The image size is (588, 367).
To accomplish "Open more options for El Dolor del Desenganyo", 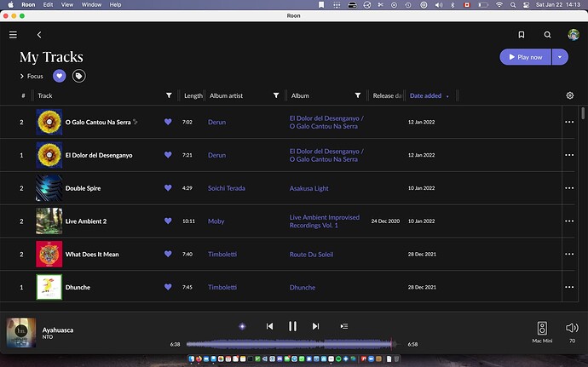I will click(x=569, y=155).
